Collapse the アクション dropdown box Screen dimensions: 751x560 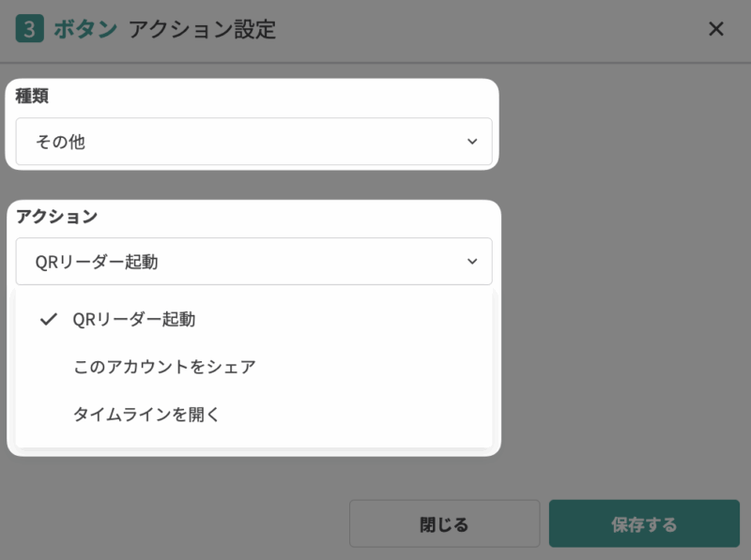click(253, 262)
